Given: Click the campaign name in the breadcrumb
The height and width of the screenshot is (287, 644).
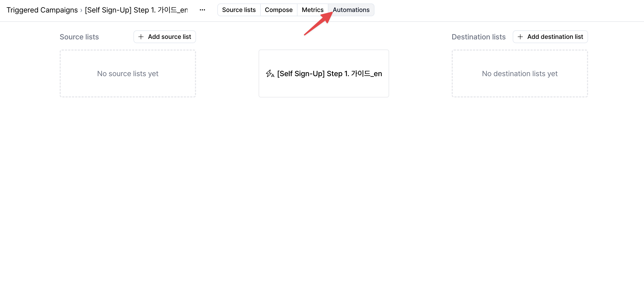Looking at the screenshot, I should tap(136, 10).
